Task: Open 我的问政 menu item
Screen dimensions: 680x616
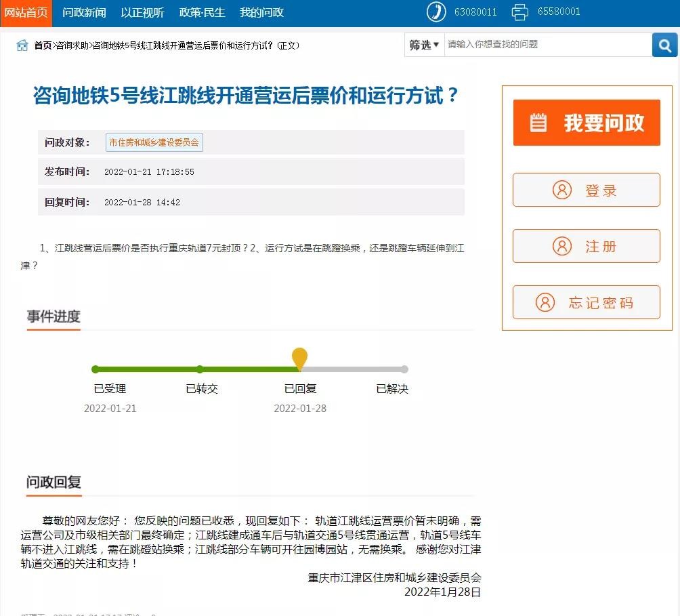Action: click(x=261, y=13)
